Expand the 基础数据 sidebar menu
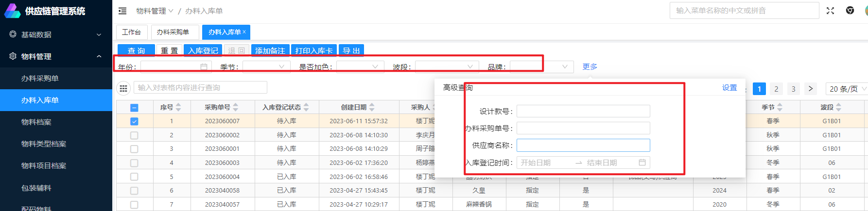This screenshot has height=211, width=868. [x=56, y=34]
